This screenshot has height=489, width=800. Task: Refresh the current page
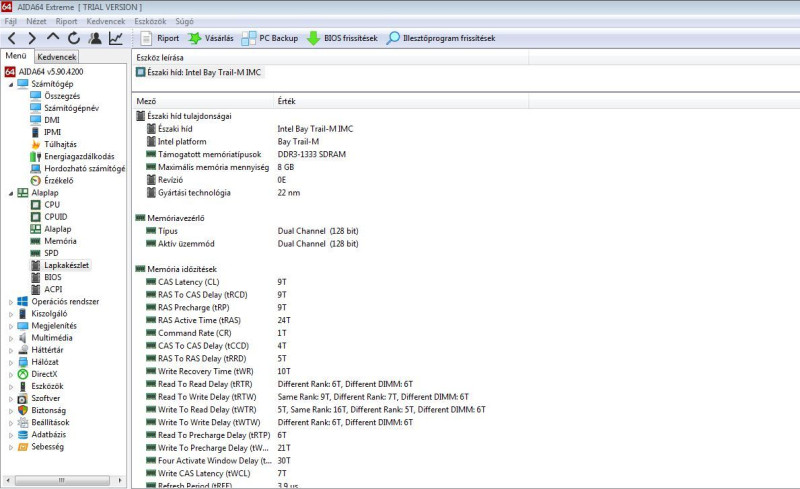[x=74, y=38]
